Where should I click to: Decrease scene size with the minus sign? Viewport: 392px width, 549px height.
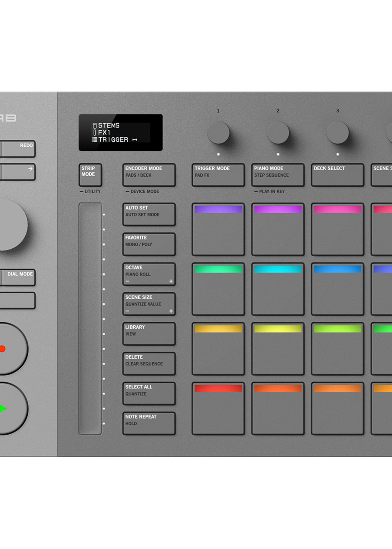(127, 311)
